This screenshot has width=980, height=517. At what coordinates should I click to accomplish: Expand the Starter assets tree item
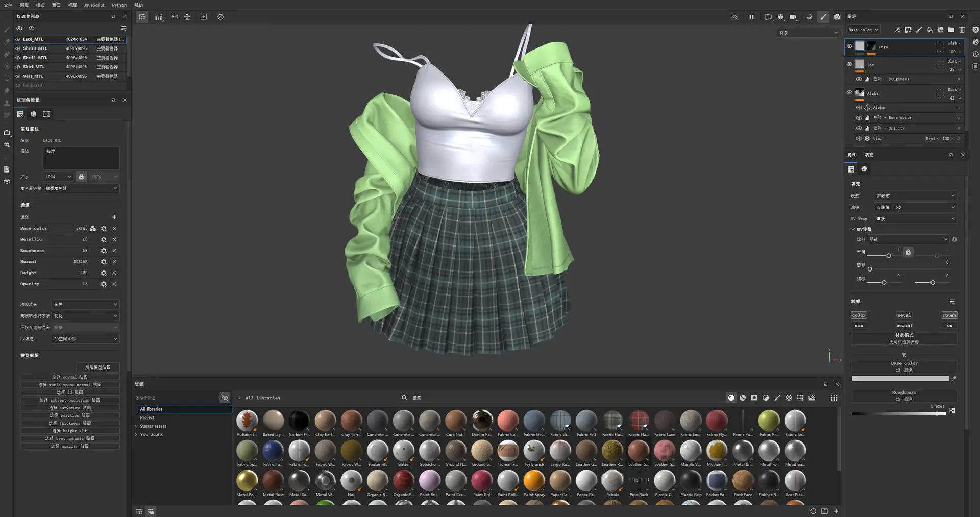136,426
